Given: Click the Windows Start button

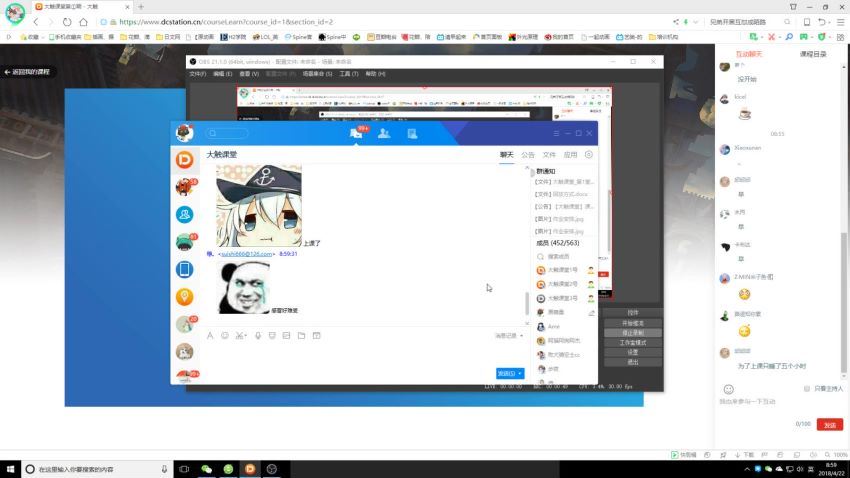Looking at the screenshot, I should click(10, 469).
